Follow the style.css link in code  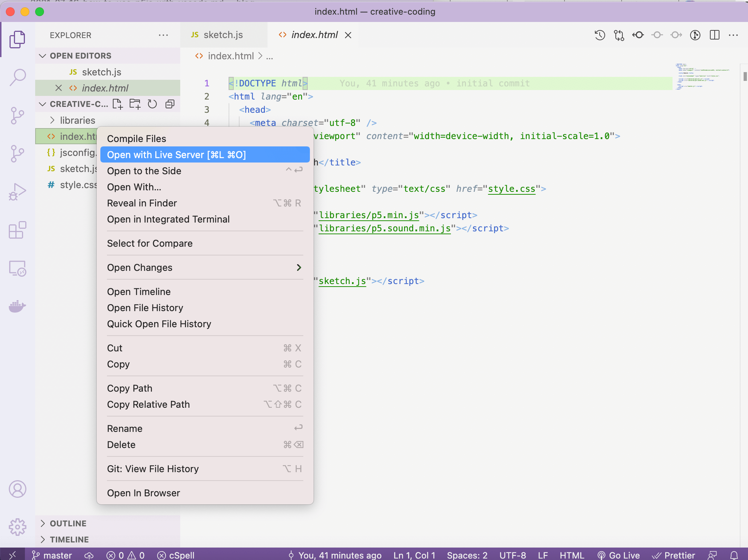pyautogui.click(x=511, y=189)
